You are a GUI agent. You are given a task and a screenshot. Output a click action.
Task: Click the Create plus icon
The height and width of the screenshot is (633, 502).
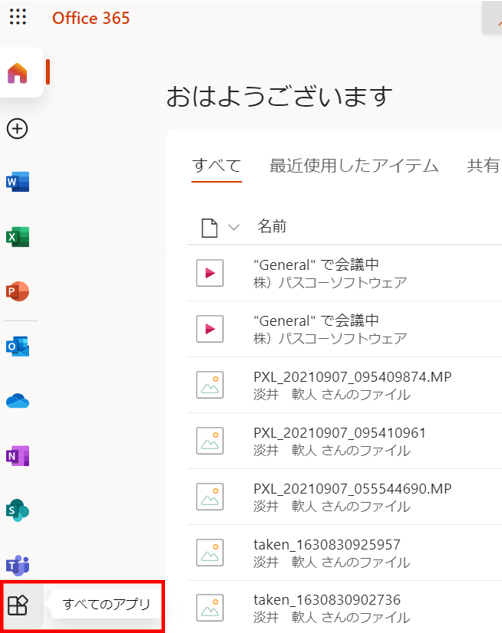[x=17, y=129]
